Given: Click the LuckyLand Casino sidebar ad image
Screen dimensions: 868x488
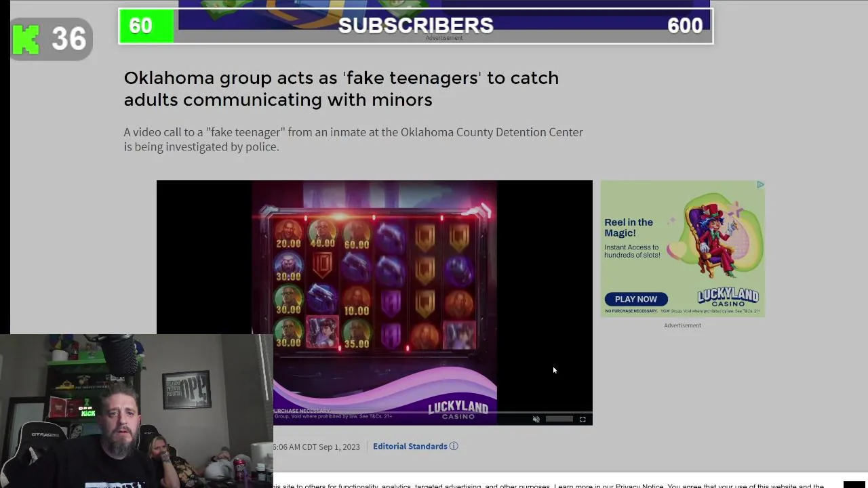Looking at the screenshot, I should [x=683, y=249].
